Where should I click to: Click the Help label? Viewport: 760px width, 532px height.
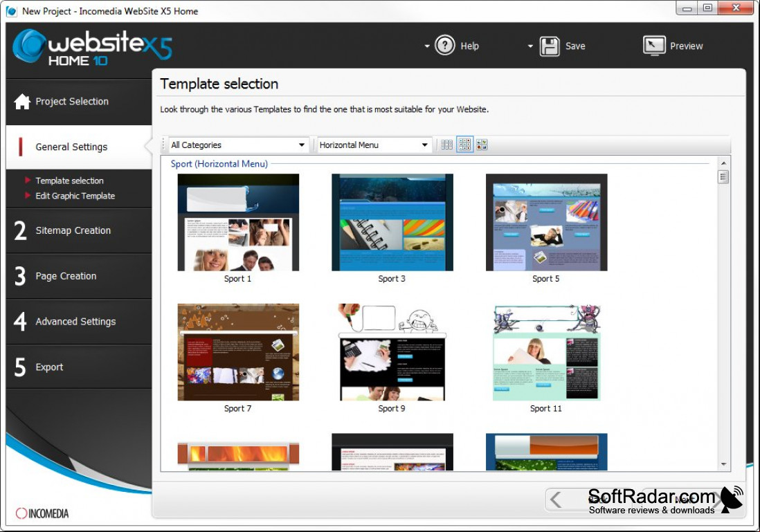(x=469, y=46)
